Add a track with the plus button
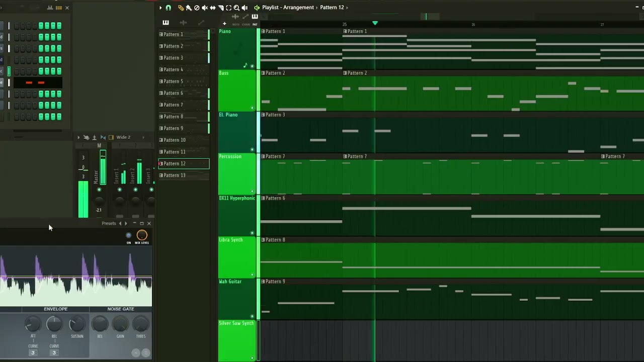The image size is (644, 362). (224, 24)
